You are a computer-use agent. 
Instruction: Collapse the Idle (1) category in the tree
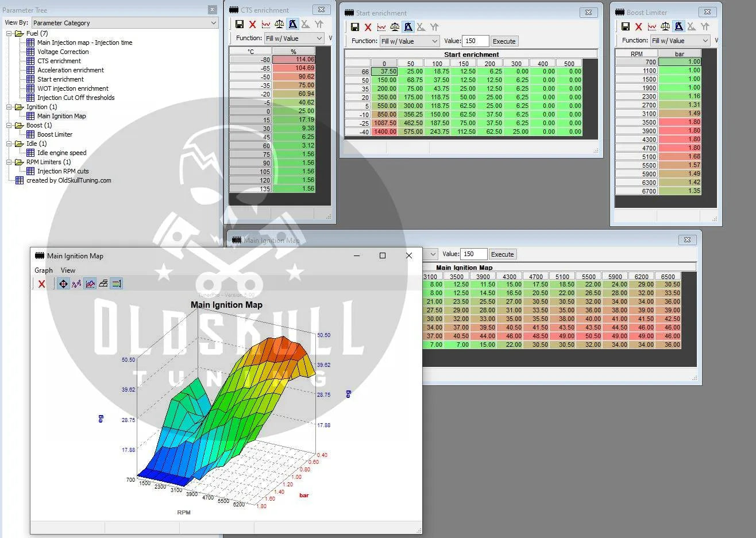(x=9, y=144)
